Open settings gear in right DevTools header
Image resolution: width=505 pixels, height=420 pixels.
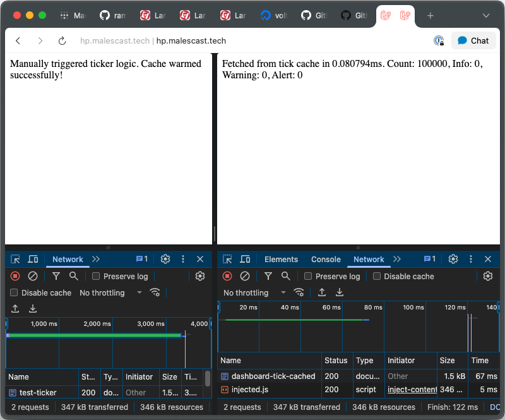click(x=453, y=259)
